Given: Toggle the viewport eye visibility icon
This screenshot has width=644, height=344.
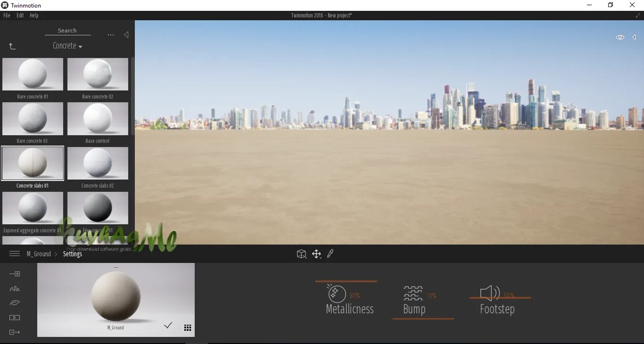Looking at the screenshot, I should point(620,37).
